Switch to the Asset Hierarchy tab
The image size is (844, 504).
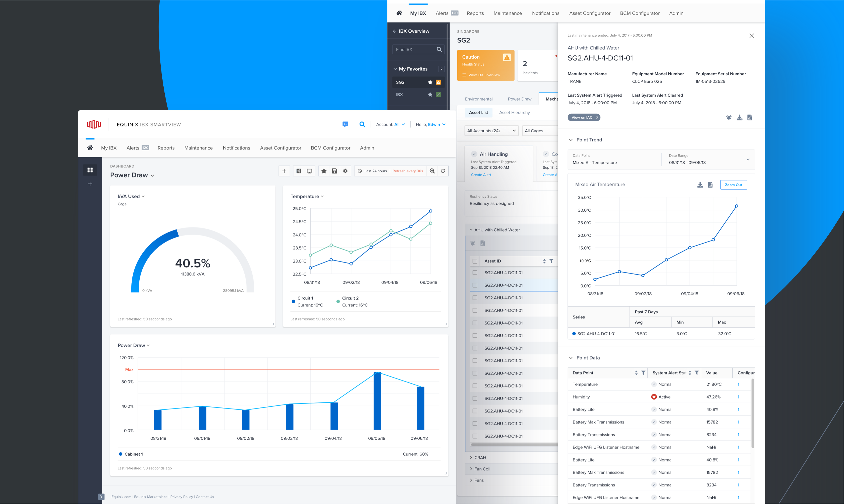click(x=514, y=112)
